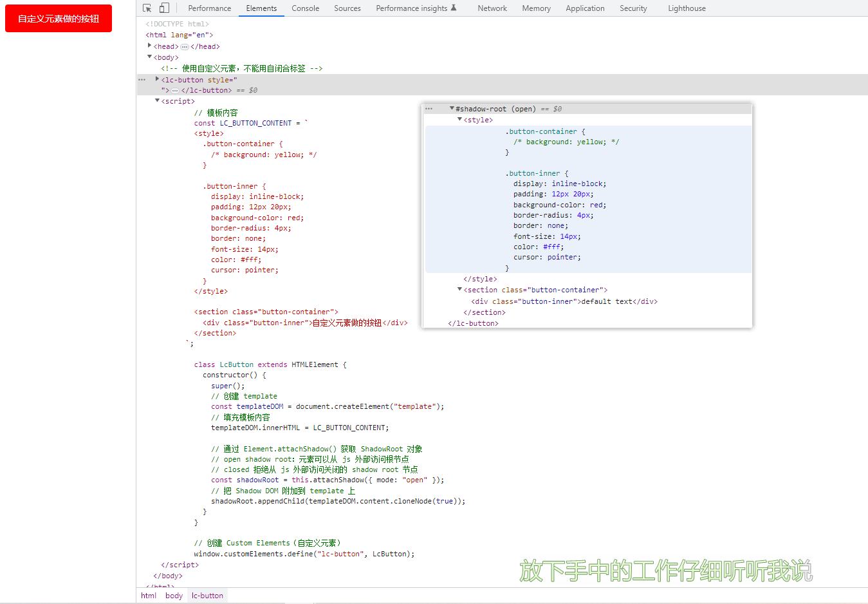The image size is (868, 604).
Task: Switch to the Security tab
Action: 633,8
